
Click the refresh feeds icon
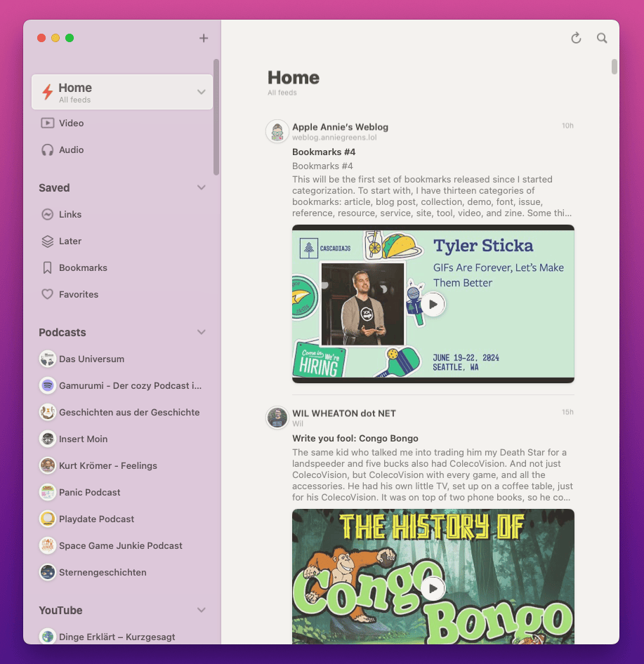pyautogui.click(x=576, y=38)
